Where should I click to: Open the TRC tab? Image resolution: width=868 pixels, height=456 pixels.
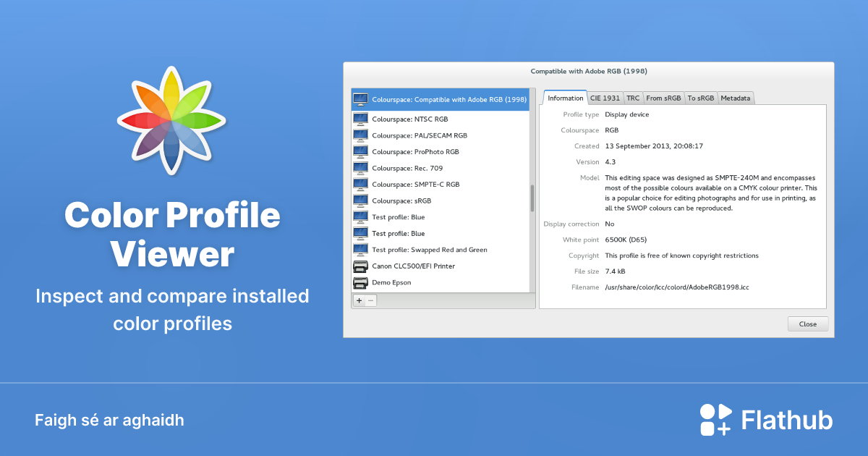pos(633,98)
